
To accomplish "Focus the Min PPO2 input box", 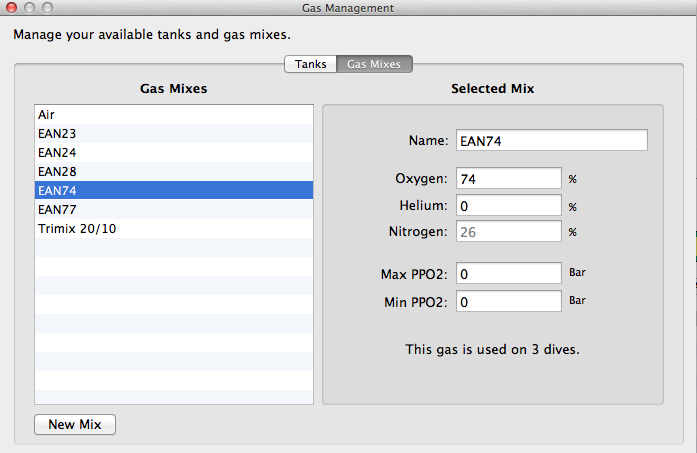I will (x=508, y=301).
